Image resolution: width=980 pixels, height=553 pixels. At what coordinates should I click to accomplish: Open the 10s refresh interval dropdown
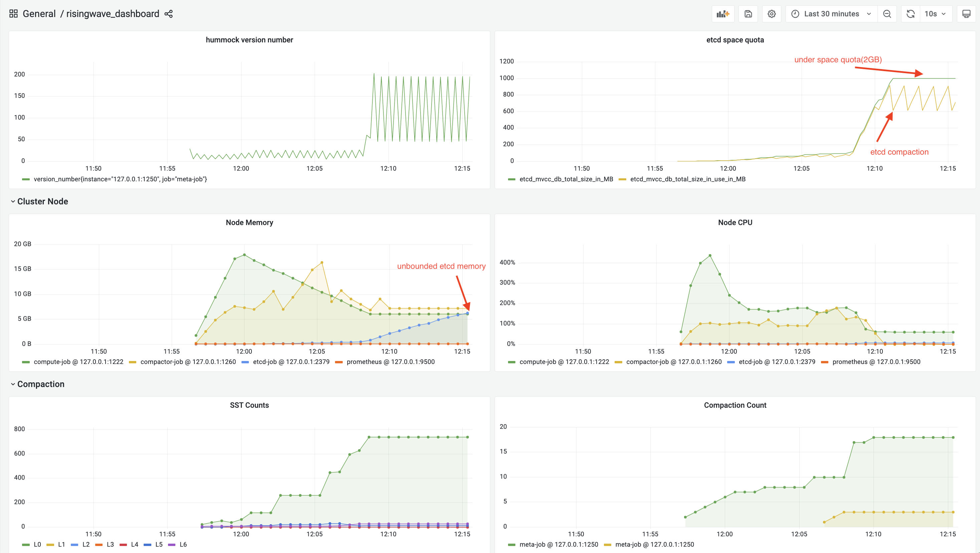pyautogui.click(x=936, y=14)
